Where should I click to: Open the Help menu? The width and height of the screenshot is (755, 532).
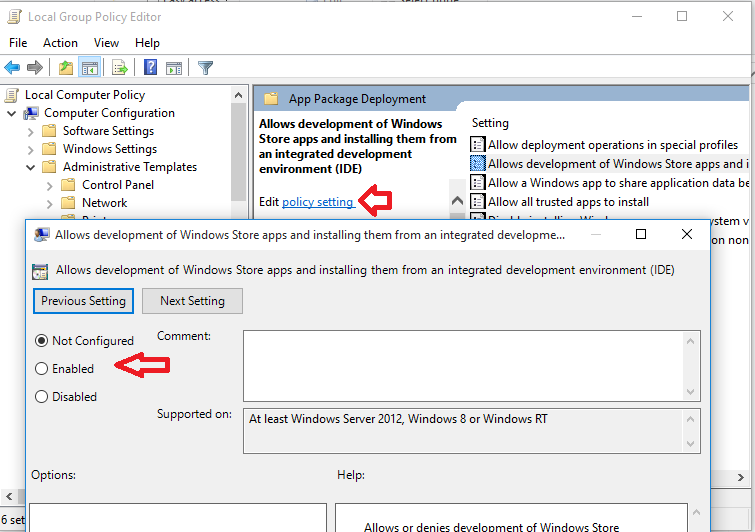(147, 43)
